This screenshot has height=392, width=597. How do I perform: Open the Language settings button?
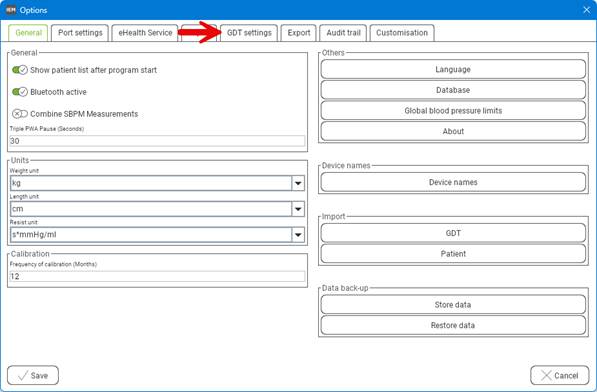[453, 69]
